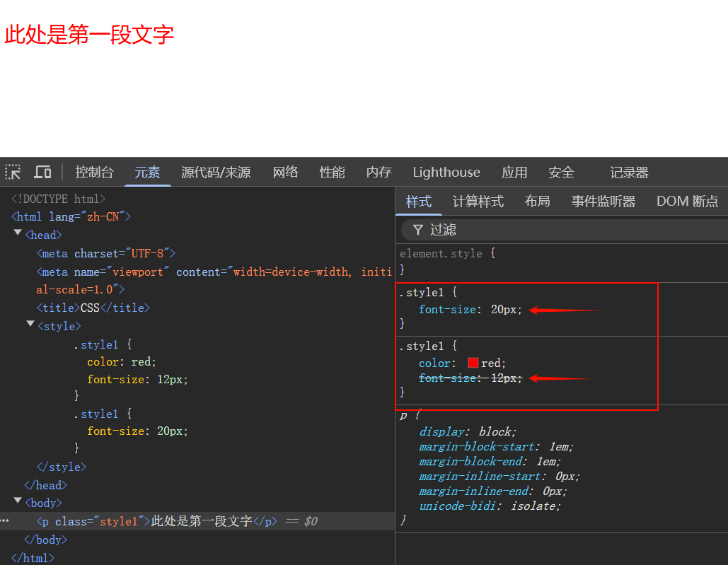728x565 pixels.
Task: Click the red page text 此处是第一段文字
Action: 89,35
